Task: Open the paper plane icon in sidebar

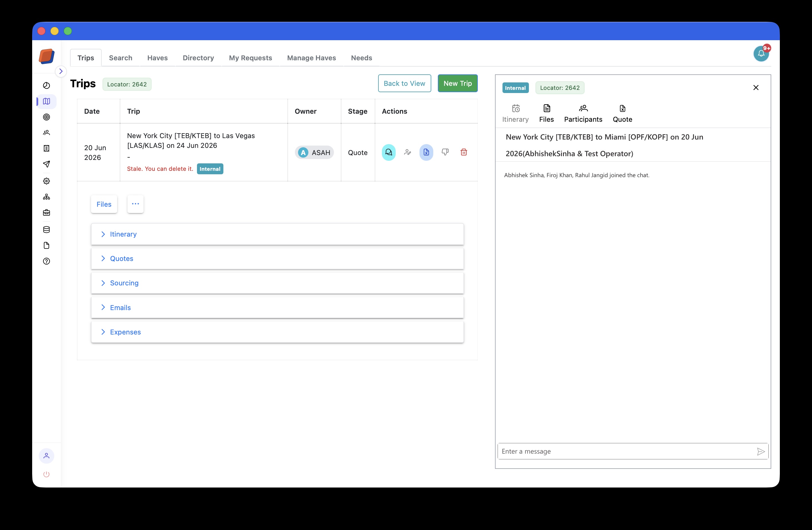Action: (47, 164)
